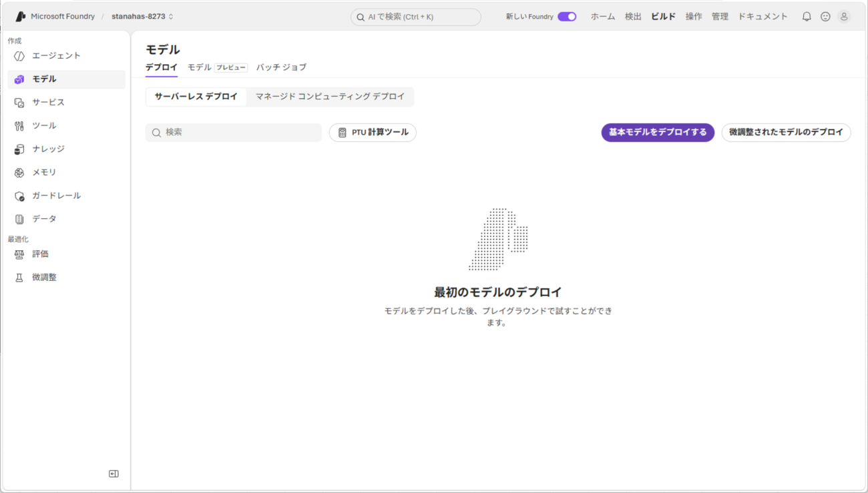
Task: Open ビルド in top navigation
Action: [x=664, y=17]
